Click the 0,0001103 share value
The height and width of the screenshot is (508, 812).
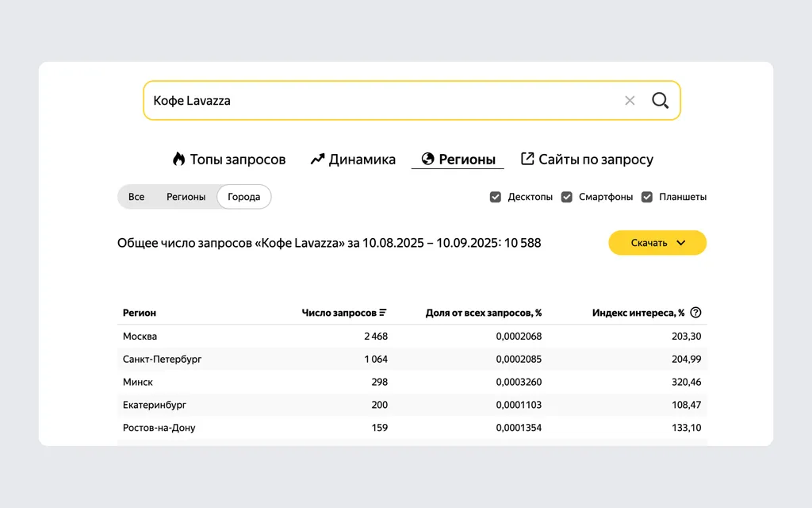[519, 405]
